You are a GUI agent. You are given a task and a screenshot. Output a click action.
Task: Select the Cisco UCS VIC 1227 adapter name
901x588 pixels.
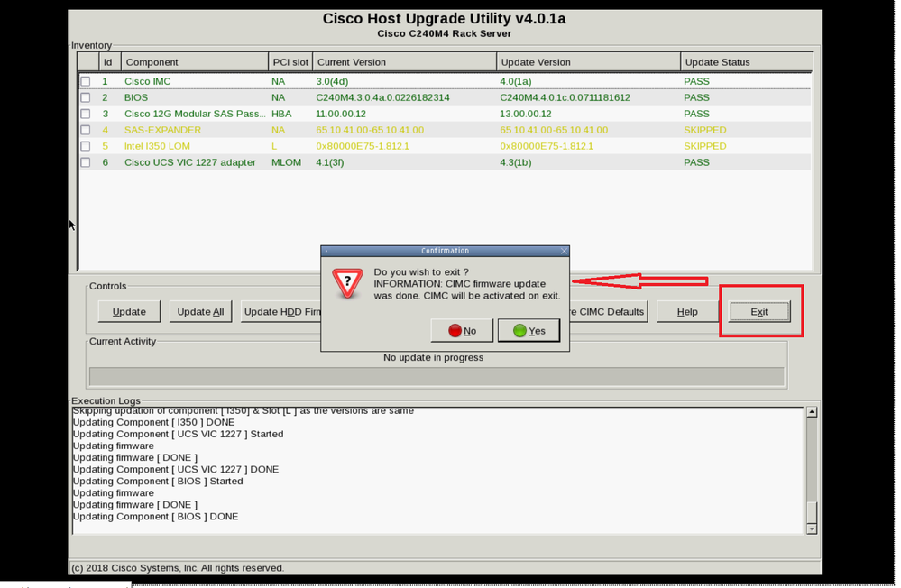click(190, 162)
